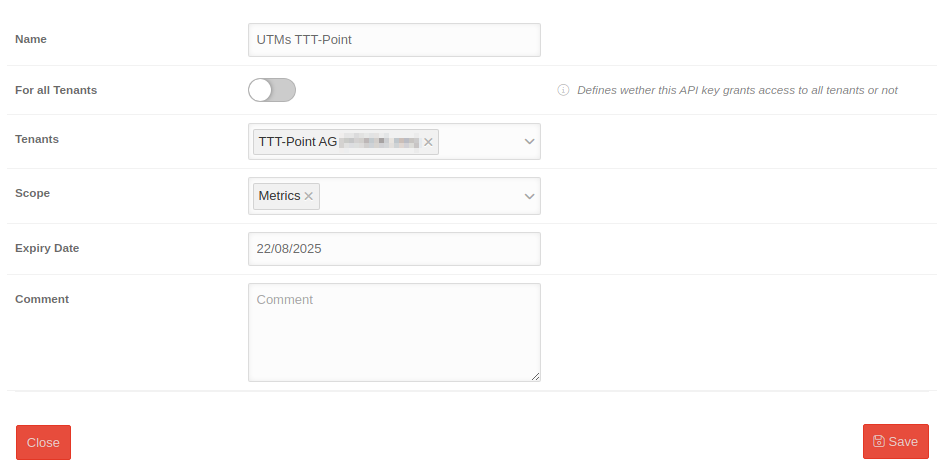Click into the Comment text area
Screen dimensions: 944x476
394,332
